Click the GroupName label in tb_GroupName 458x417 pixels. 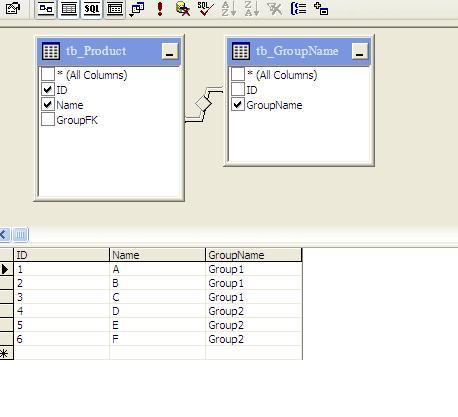tap(274, 105)
